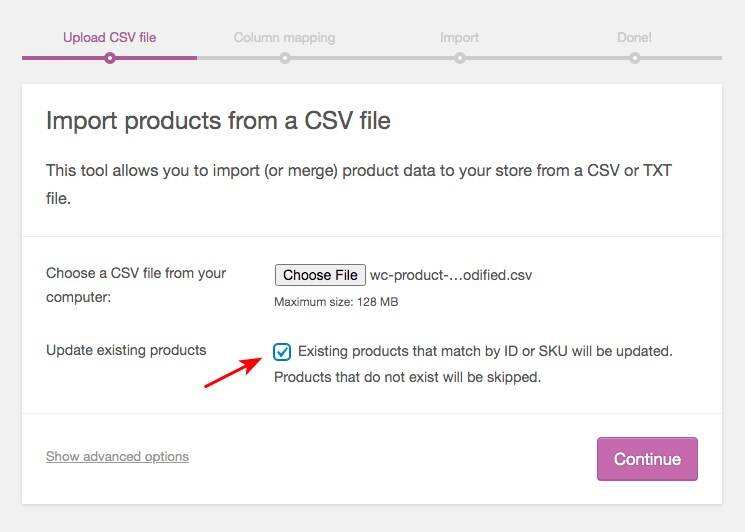Click the selected file name wc-product-…odified.csv
The height and width of the screenshot is (532, 745).
click(x=451, y=275)
